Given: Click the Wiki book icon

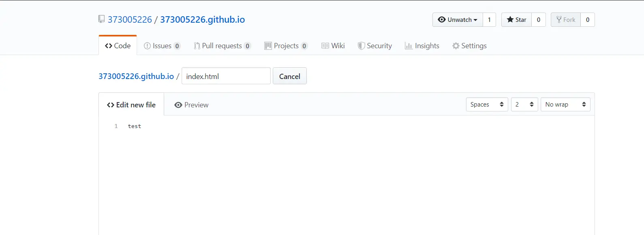Looking at the screenshot, I should (325, 46).
